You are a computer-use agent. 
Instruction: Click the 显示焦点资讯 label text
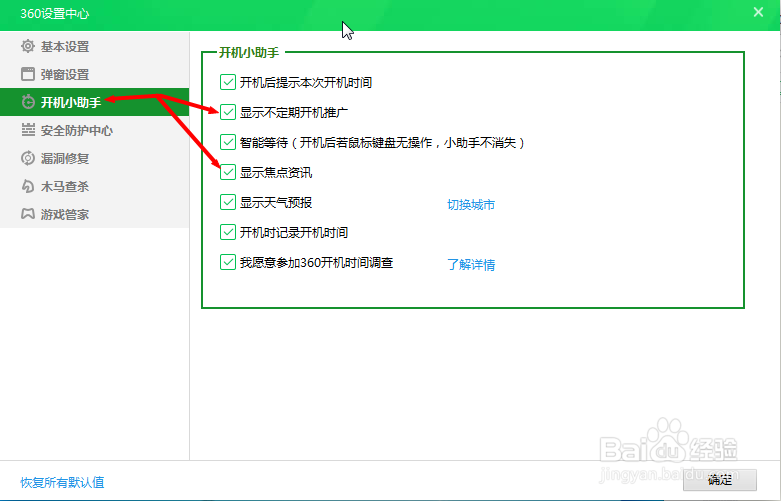pyautogui.click(x=276, y=172)
